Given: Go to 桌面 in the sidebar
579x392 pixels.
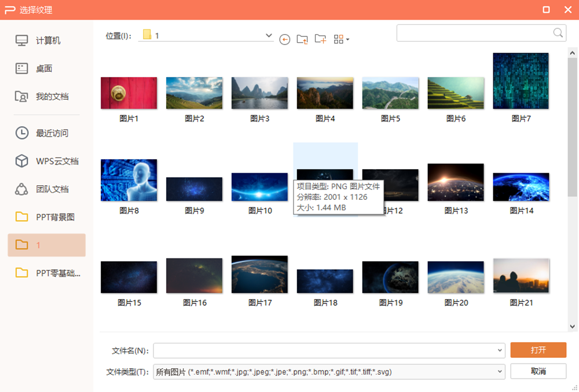Looking at the screenshot, I should (x=46, y=68).
